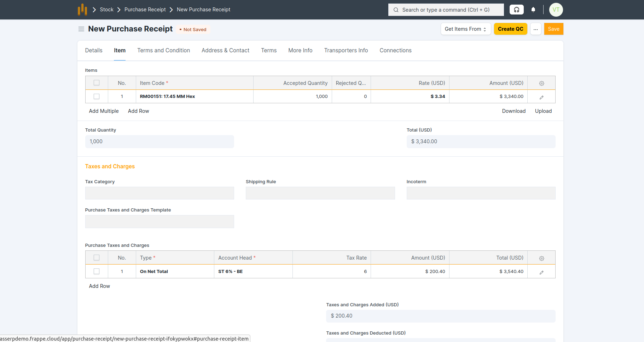644x342 pixels.
Task: Select all rows in Items table
Action: click(x=97, y=83)
